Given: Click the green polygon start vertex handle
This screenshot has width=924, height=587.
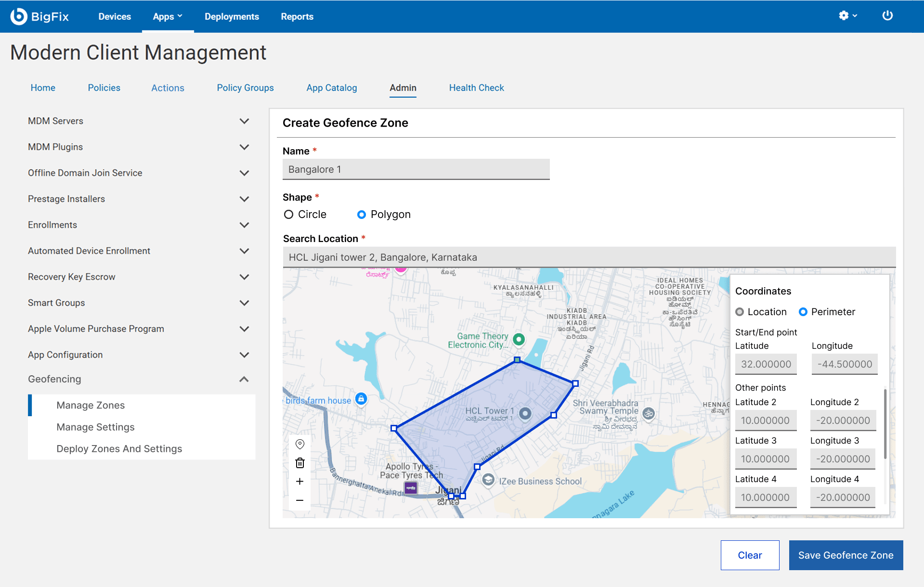Looking at the screenshot, I should pyautogui.click(x=517, y=360).
